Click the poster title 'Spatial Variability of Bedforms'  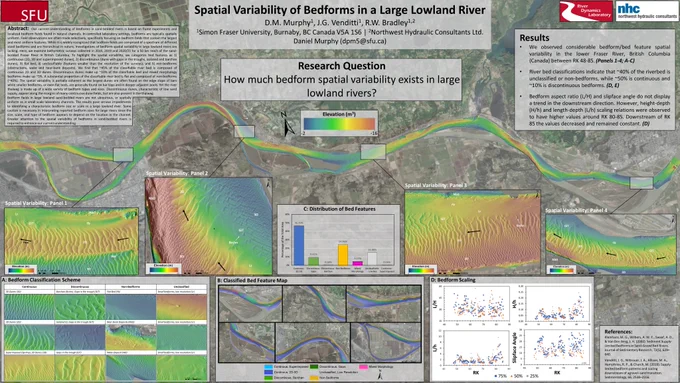[x=340, y=10]
